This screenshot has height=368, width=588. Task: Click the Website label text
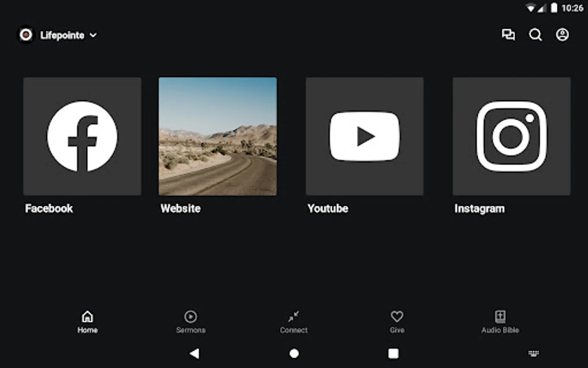180,209
